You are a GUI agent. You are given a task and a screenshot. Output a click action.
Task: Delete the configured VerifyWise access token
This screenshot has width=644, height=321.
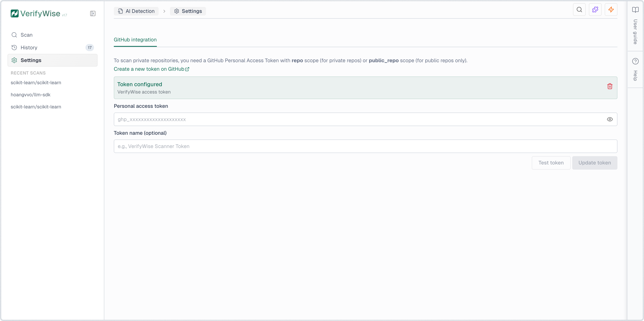(610, 86)
